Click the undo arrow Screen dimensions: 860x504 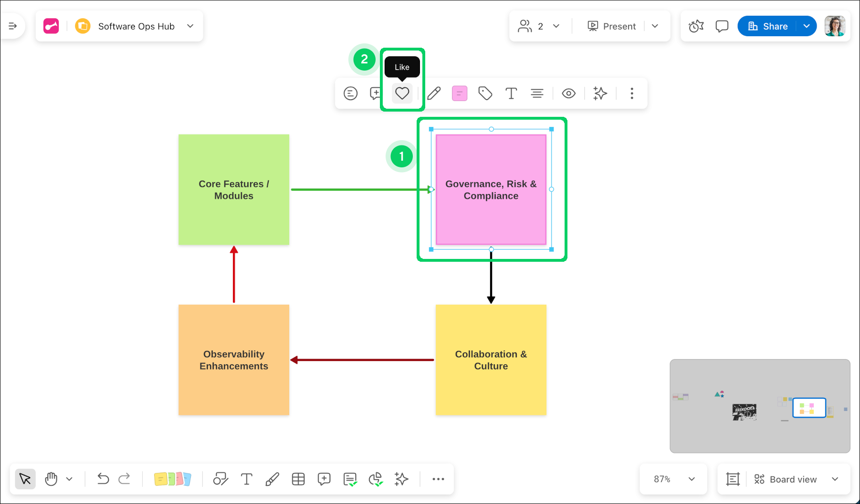point(103,479)
